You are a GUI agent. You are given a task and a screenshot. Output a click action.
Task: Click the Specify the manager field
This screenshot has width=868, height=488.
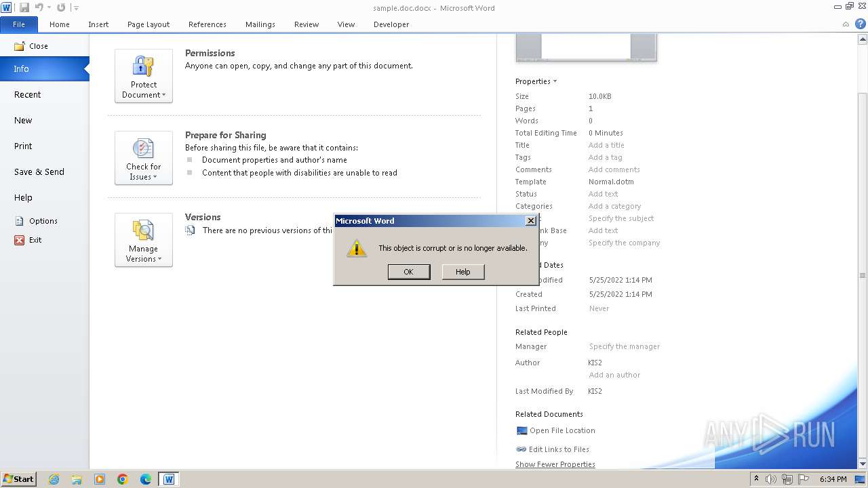(625, 346)
